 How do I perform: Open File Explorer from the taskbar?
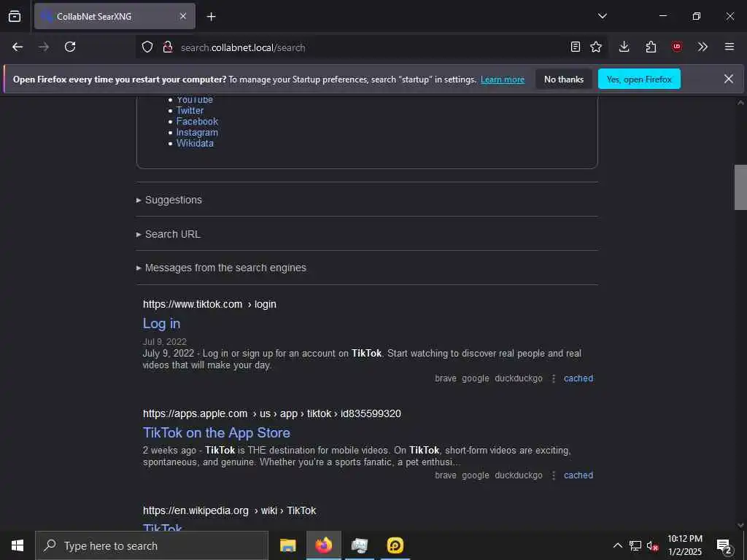pos(287,545)
